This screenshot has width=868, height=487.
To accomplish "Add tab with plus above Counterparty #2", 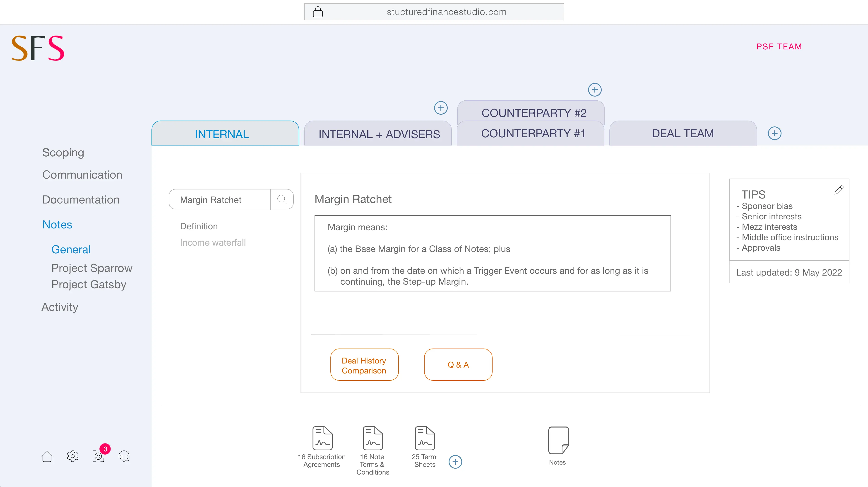I will click(x=595, y=90).
